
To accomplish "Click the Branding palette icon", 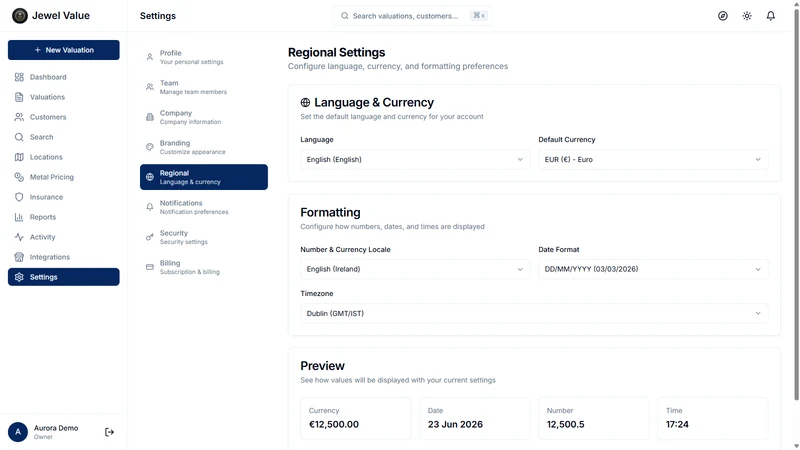I will point(149,147).
